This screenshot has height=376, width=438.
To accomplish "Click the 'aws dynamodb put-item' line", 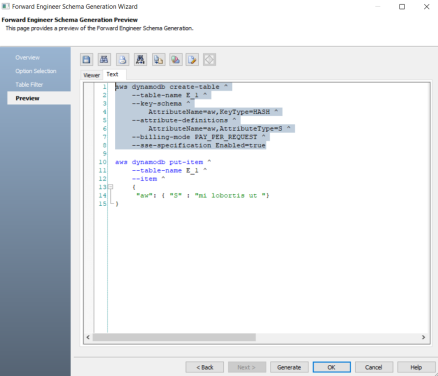I will coord(163,162).
